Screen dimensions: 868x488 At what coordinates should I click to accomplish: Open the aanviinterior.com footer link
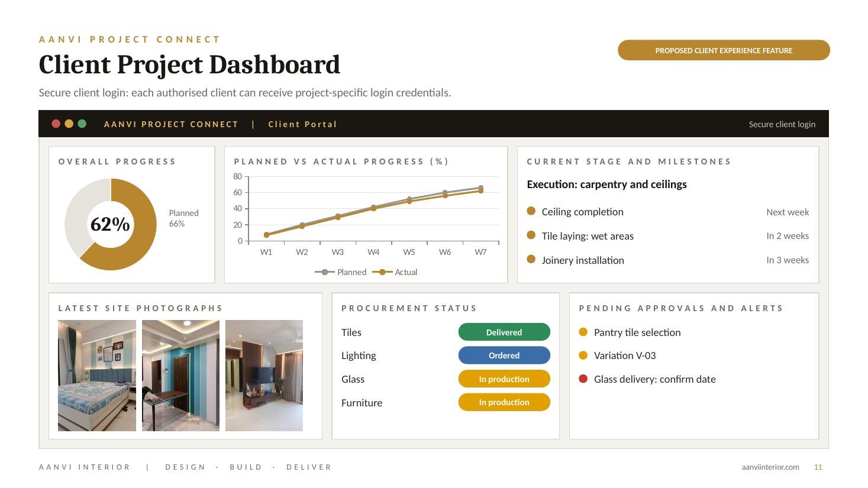pos(770,467)
